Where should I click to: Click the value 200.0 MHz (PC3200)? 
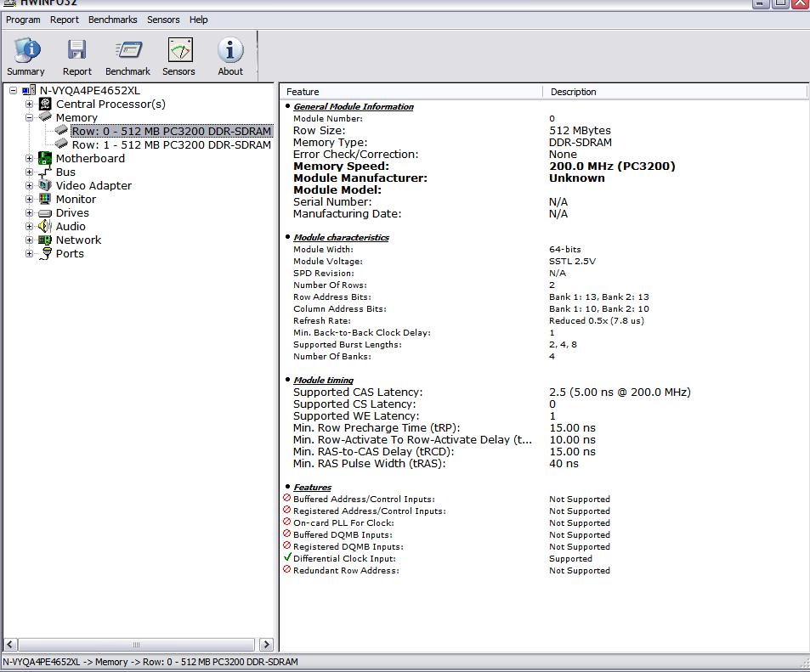pyautogui.click(x=612, y=167)
